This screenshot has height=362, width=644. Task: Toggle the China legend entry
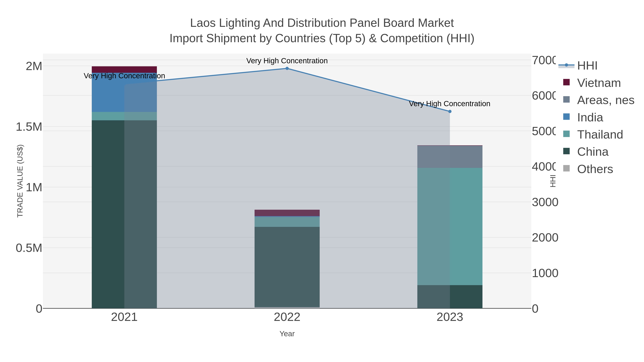tap(586, 152)
